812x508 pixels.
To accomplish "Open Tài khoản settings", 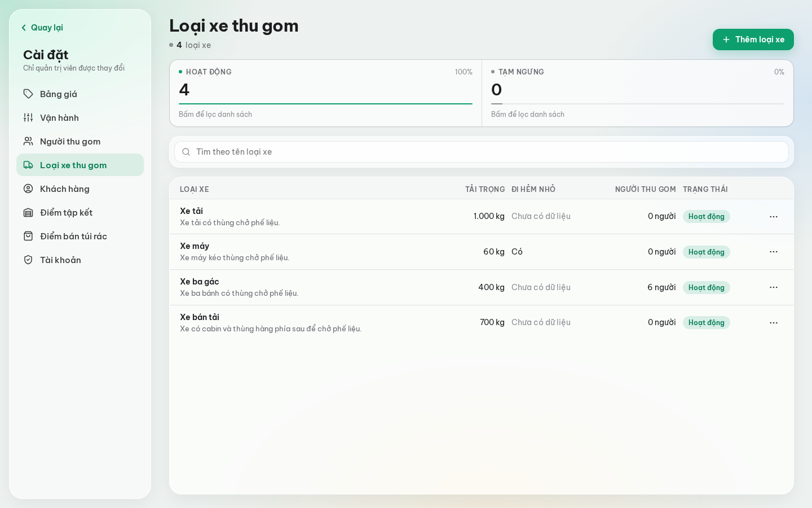I will [80, 260].
